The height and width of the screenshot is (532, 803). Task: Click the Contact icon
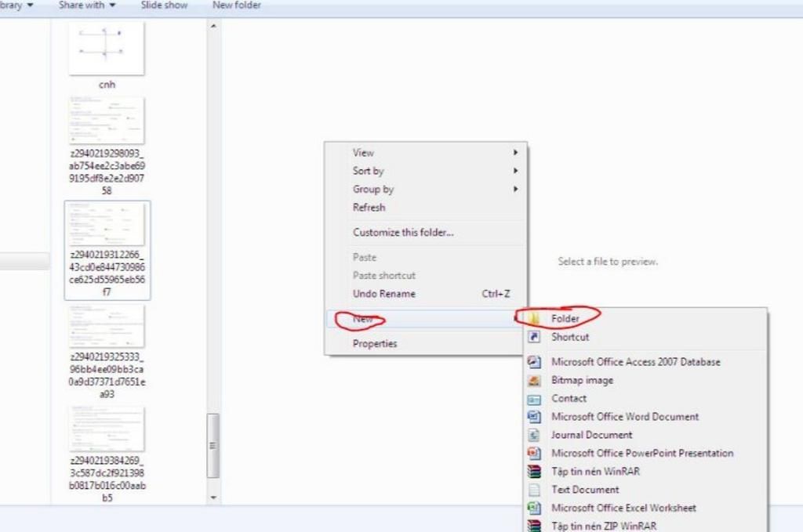coord(534,399)
